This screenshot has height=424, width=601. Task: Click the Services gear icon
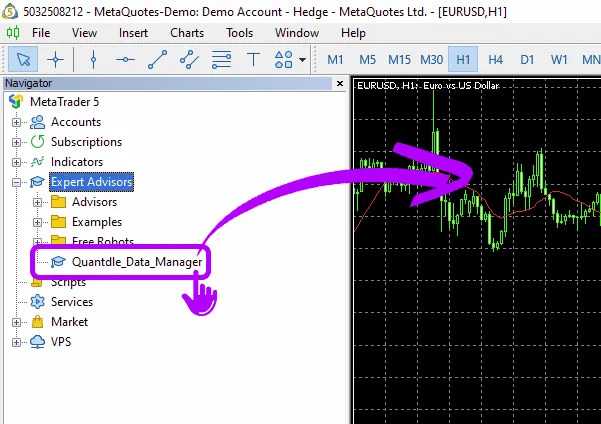[38, 302]
